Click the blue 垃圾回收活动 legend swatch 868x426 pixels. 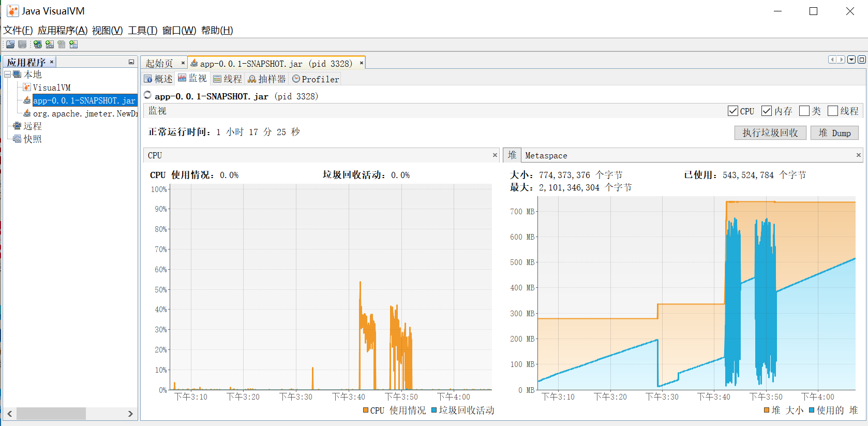tap(435, 410)
